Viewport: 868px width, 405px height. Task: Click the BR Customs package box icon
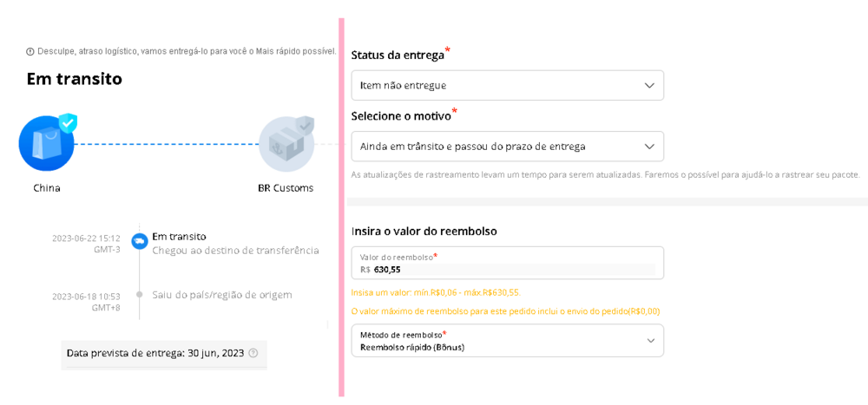(x=285, y=145)
